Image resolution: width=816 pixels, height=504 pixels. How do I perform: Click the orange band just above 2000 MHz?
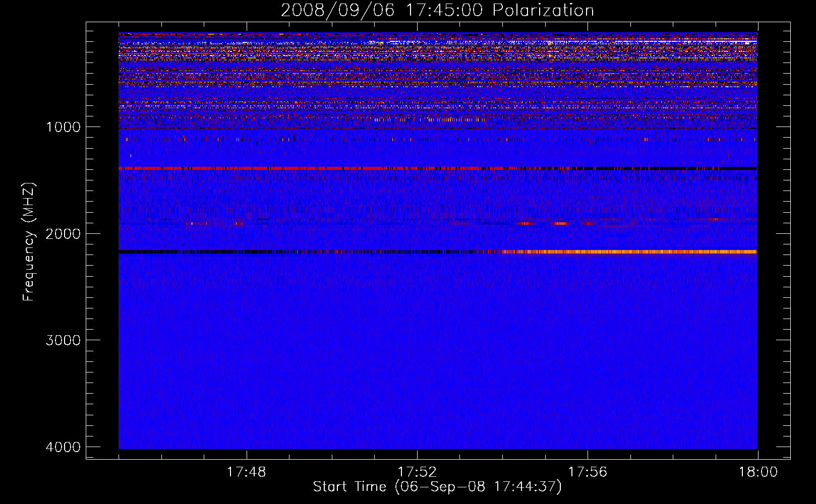click(630, 251)
